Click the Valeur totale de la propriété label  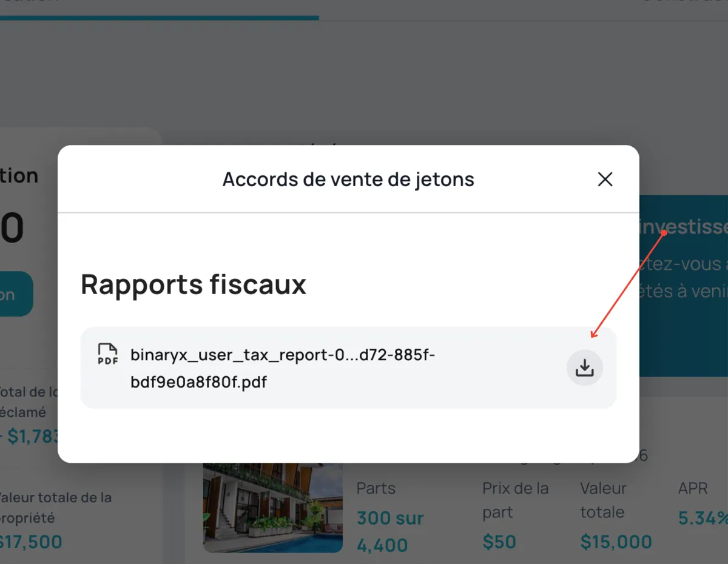pos(55,508)
